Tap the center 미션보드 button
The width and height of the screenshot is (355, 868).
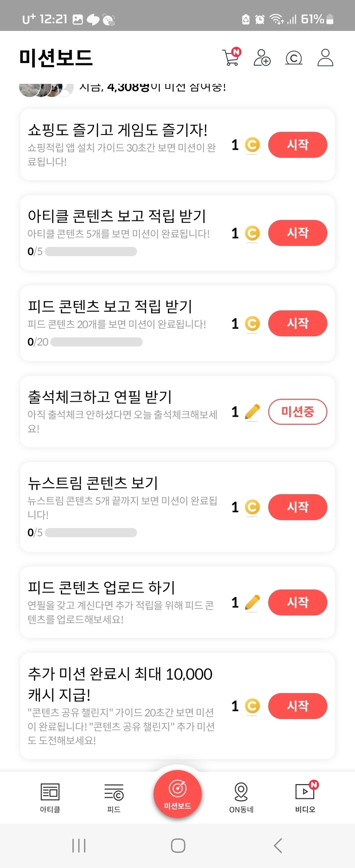(x=177, y=794)
